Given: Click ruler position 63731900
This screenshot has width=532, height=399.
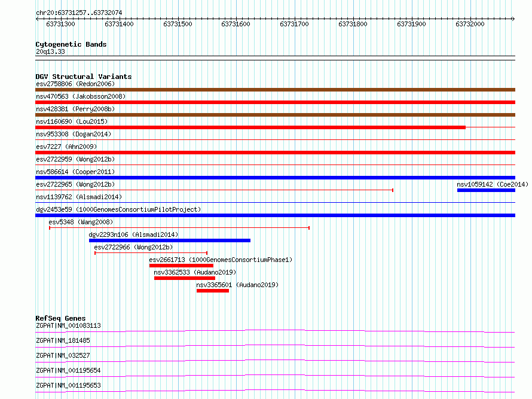Looking at the screenshot, I should [x=411, y=24].
